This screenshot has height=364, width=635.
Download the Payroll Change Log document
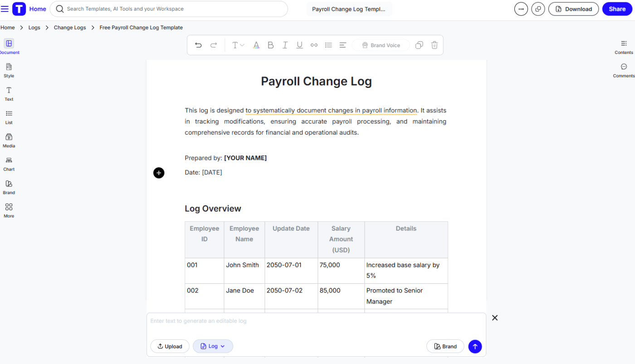pos(573,9)
